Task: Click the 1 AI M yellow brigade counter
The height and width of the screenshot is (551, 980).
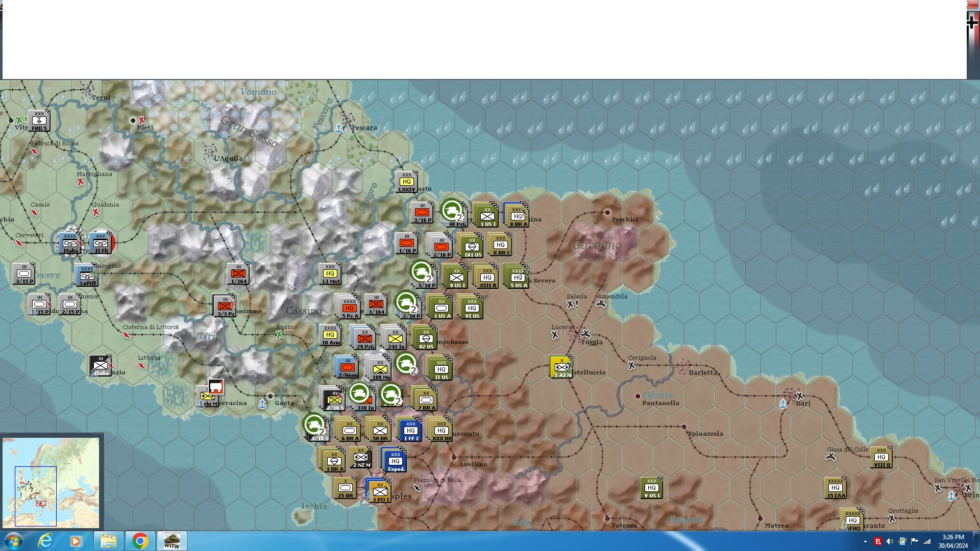Action: pyautogui.click(x=561, y=367)
